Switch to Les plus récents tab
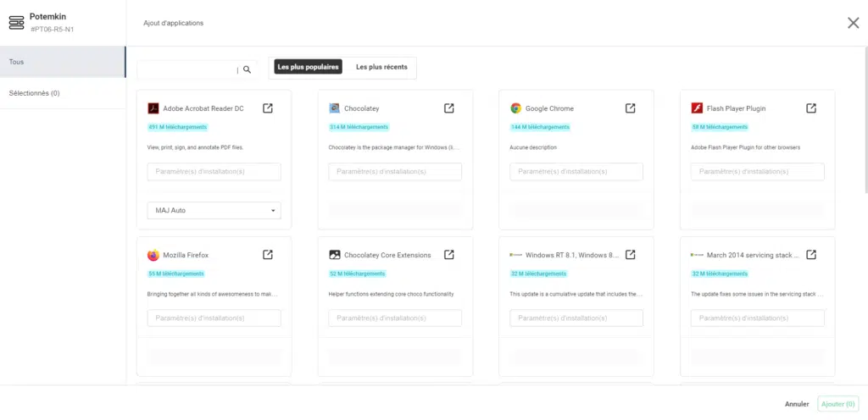This screenshot has width=868, height=420. click(381, 67)
